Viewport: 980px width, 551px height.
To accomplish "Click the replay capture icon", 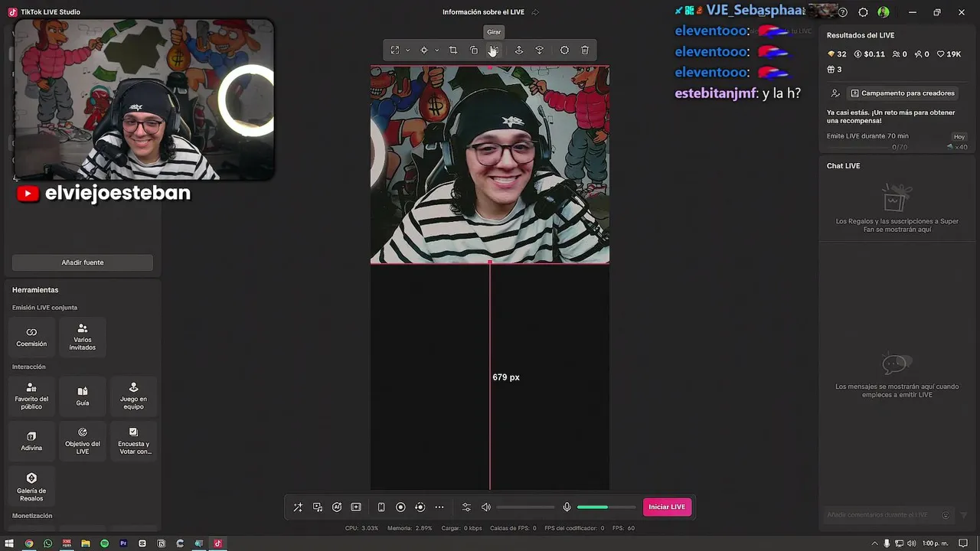I will (420, 507).
